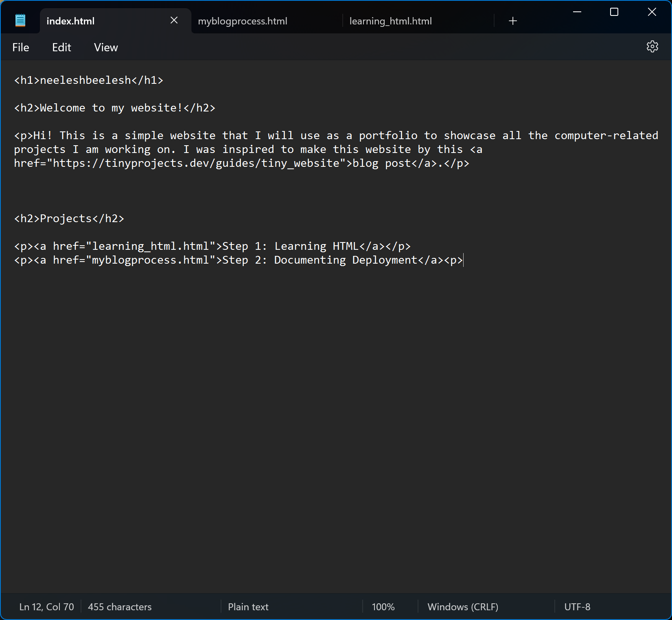Place cursor in the tinyprojects.dev URL text
This screenshot has height=620, width=672.
point(195,163)
